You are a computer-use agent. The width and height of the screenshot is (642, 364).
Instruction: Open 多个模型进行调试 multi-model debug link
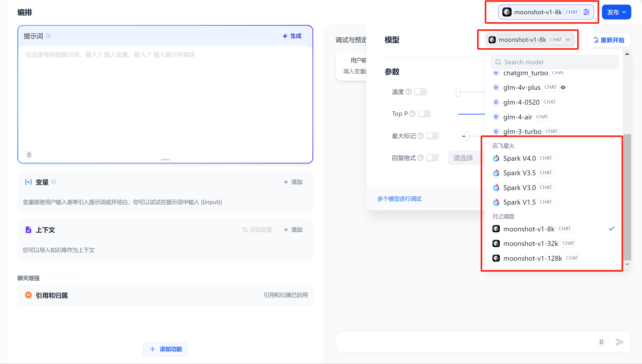tap(399, 199)
